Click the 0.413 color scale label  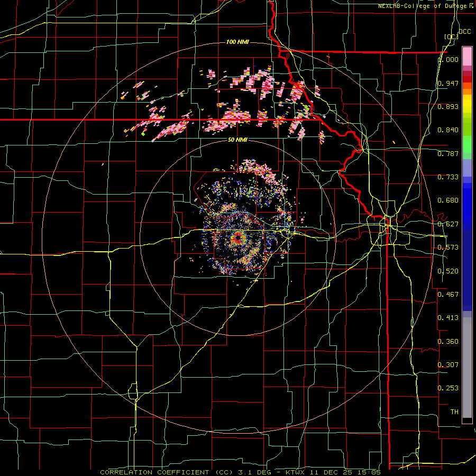point(448,318)
